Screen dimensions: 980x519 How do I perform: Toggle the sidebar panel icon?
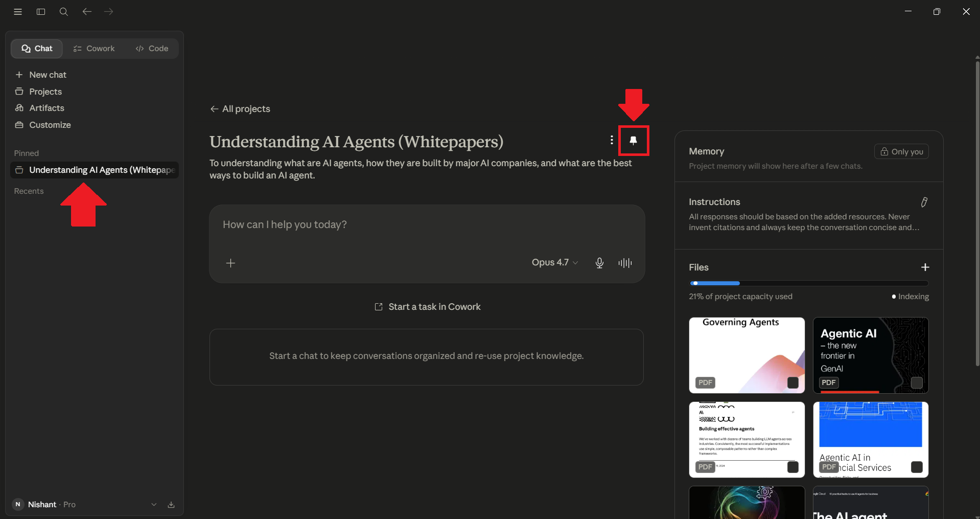click(x=41, y=12)
